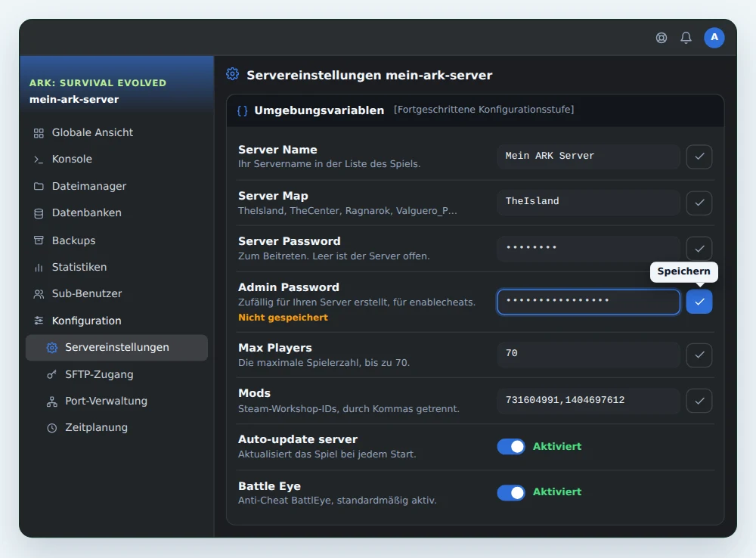756x558 pixels.
Task: Go to Dateimanager
Action: tap(116, 186)
